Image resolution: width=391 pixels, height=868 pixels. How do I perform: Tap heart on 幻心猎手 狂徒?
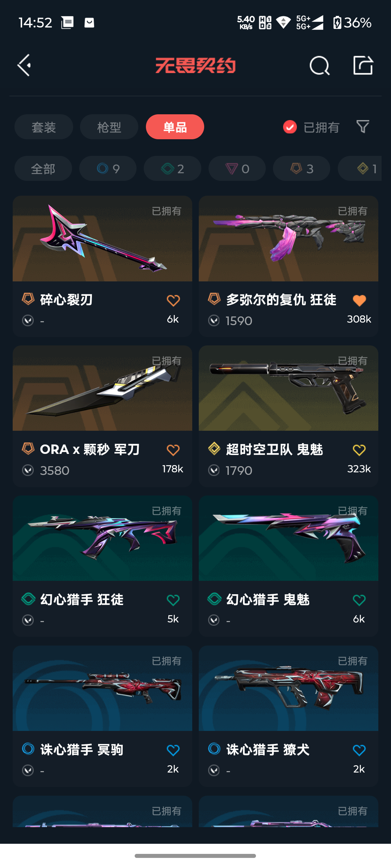coord(173,600)
